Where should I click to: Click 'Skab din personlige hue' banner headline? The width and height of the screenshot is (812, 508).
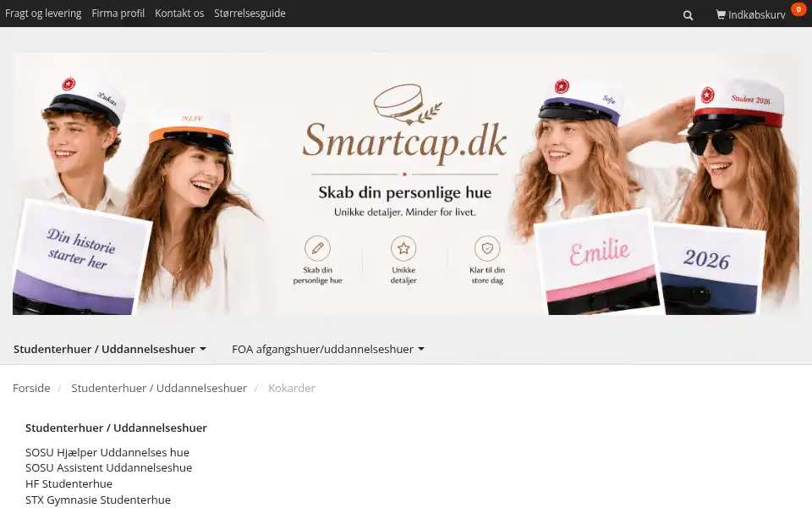[404, 192]
